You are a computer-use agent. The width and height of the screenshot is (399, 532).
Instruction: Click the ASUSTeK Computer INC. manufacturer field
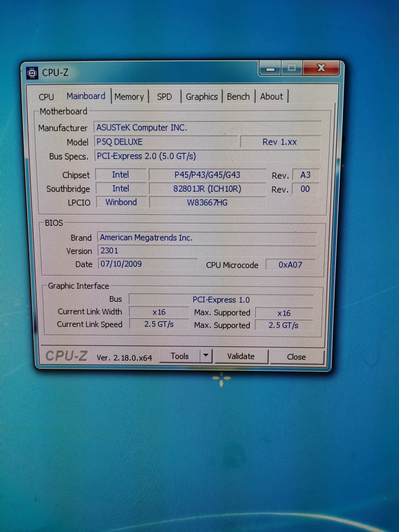(x=207, y=127)
